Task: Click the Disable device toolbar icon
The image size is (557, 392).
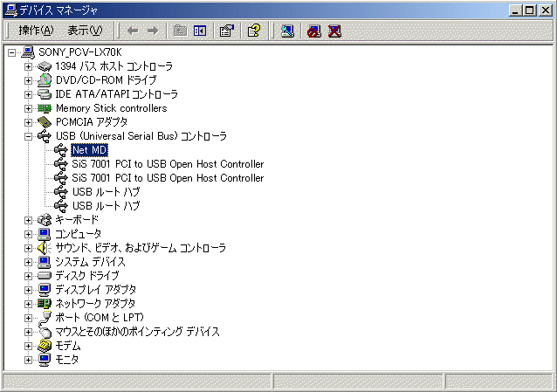Action: (314, 31)
